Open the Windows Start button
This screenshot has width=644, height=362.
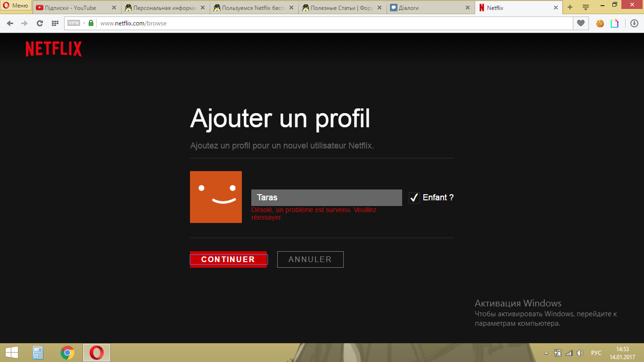click(12, 353)
